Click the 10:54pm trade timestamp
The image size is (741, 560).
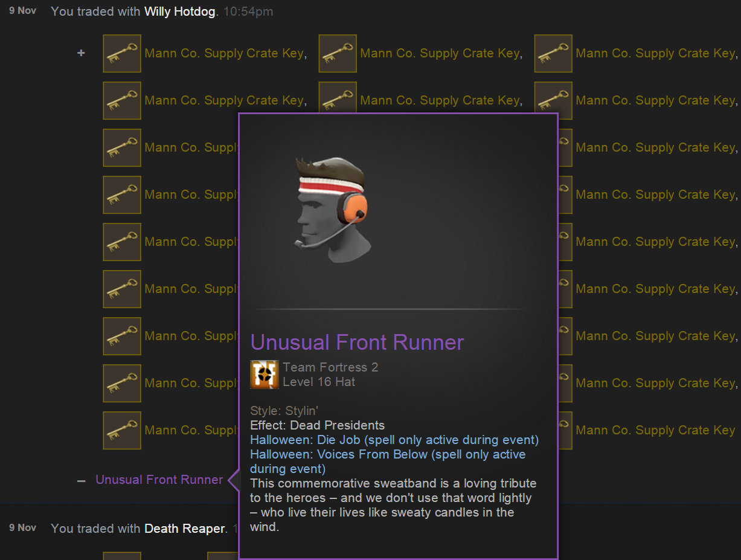[x=248, y=11]
